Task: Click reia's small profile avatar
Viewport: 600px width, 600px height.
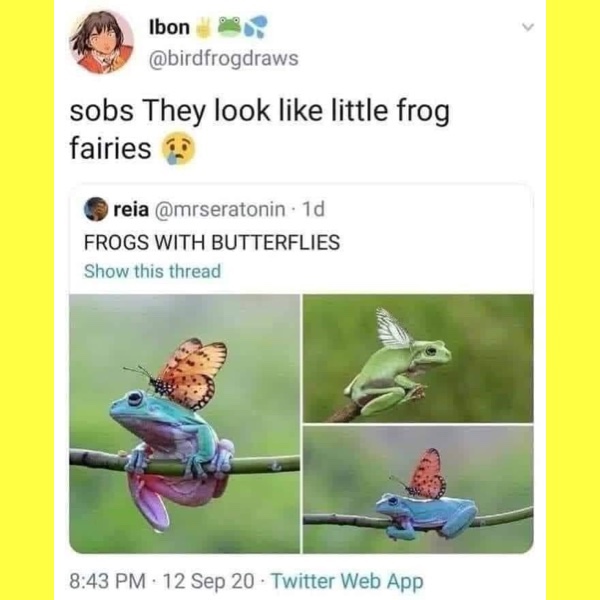Action: click(95, 210)
